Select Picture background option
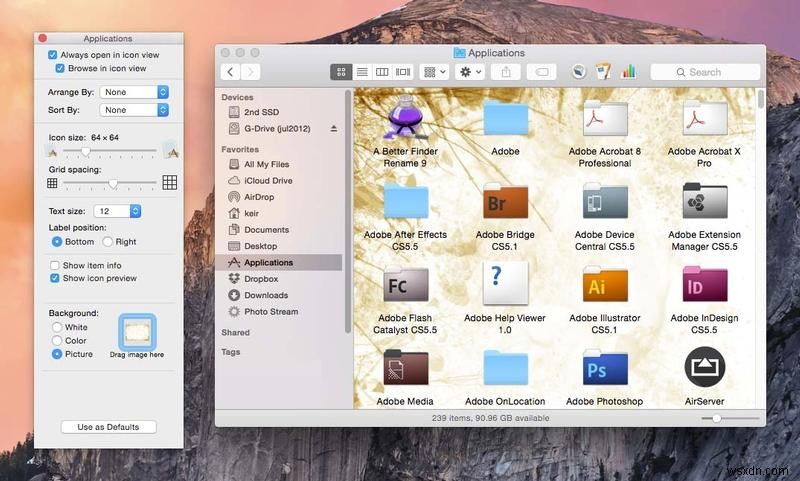The image size is (800, 481). (57, 353)
